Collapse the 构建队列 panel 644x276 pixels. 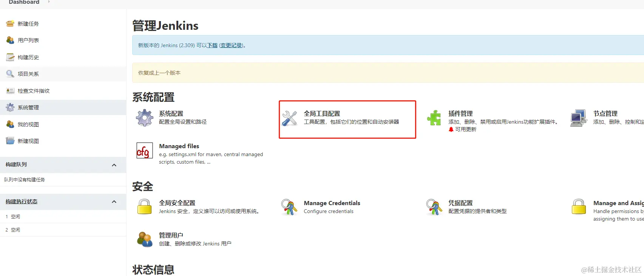click(114, 165)
